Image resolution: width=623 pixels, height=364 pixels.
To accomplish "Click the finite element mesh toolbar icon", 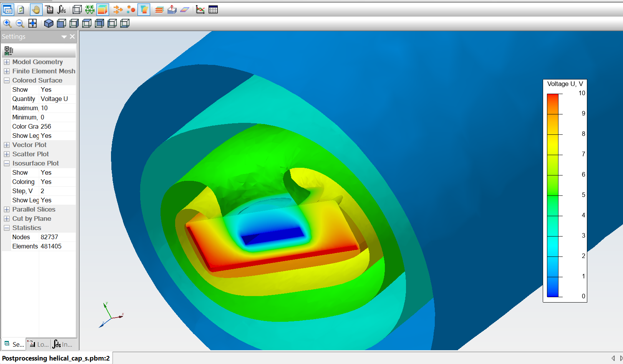I will [x=90, y=10].
